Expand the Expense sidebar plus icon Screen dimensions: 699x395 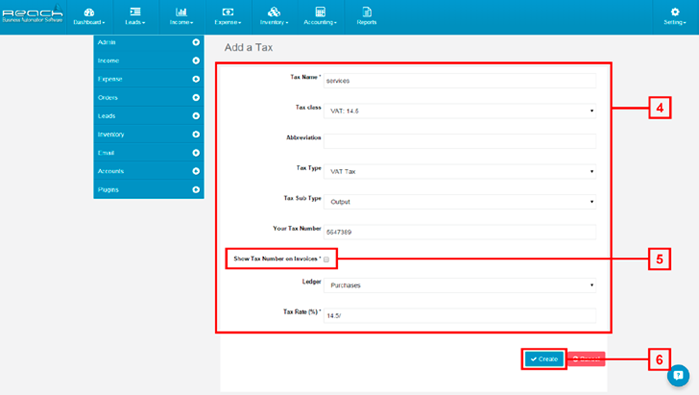(196, 79)
